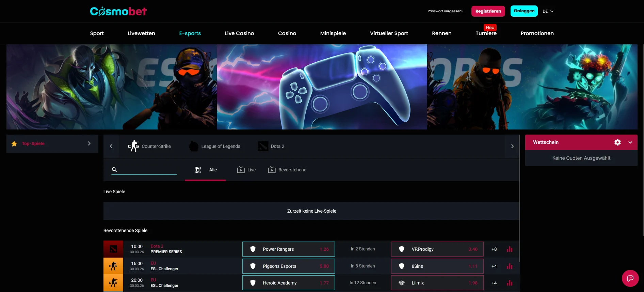
Task: Open the live chat support bubble
Action: [630, 278]
